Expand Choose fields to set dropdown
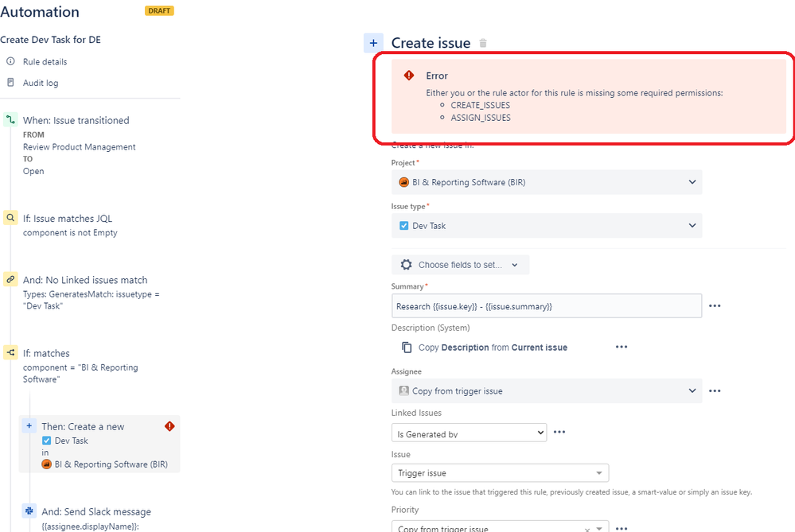This screenshot has width=795, height=532. 461,265
